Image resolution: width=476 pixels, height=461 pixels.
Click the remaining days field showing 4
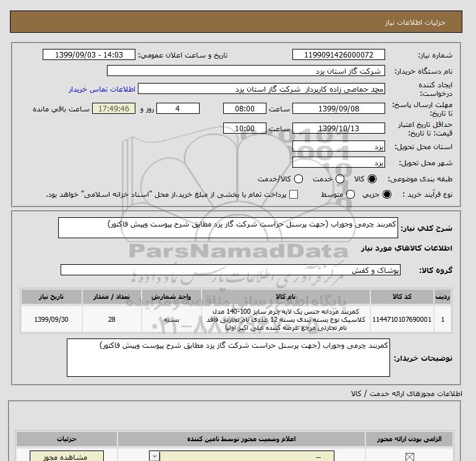[177, 108]
